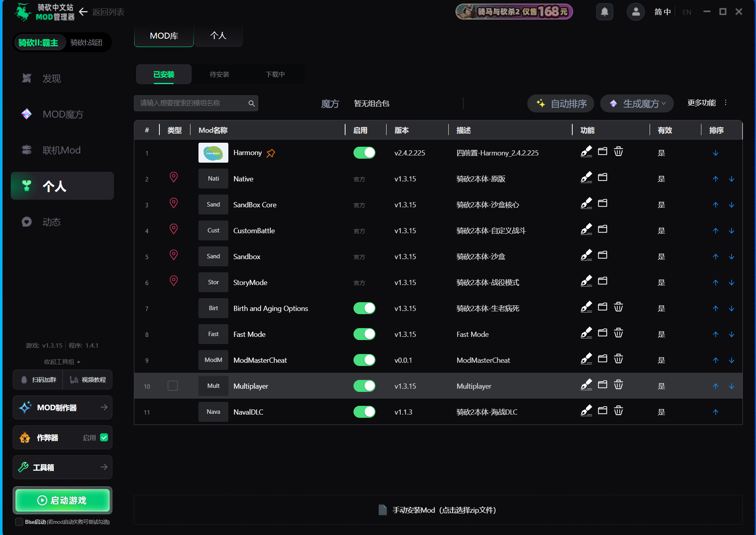Screen dimensions: 756x535
Task: Uncheck the cheat tool 启用 checkbox
Action: [x=104, y=438]
